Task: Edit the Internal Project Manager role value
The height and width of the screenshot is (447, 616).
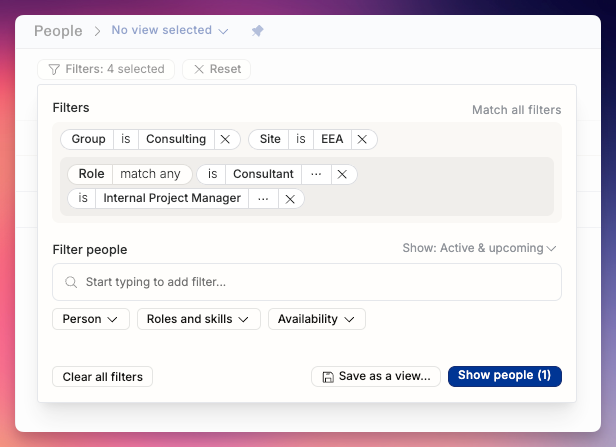Action: (x=172, y=199)
